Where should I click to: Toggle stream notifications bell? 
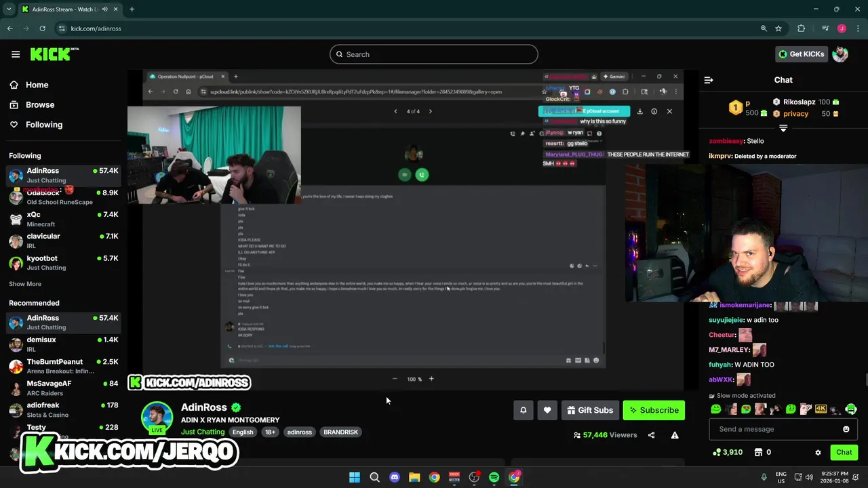524,410
